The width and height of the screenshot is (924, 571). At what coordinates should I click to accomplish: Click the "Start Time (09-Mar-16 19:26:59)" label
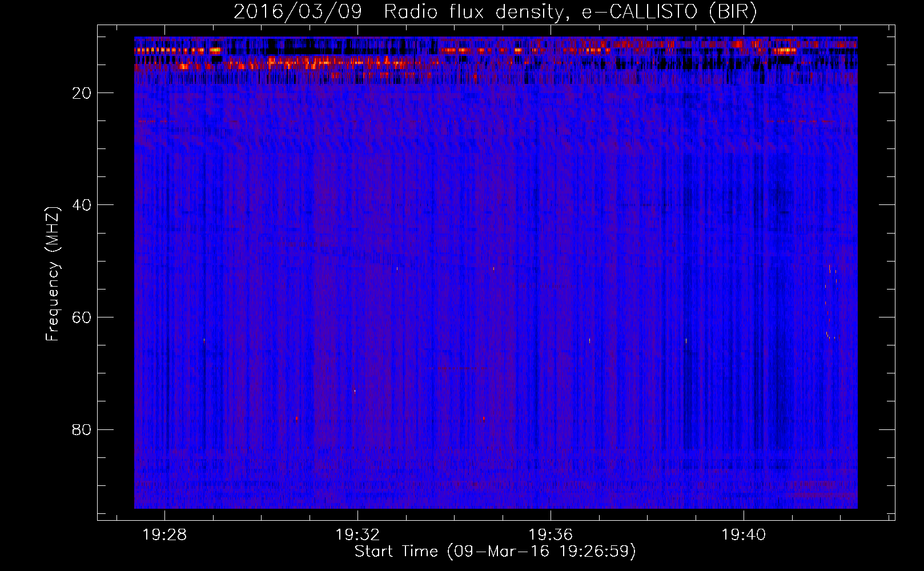[x=495, y=552]
